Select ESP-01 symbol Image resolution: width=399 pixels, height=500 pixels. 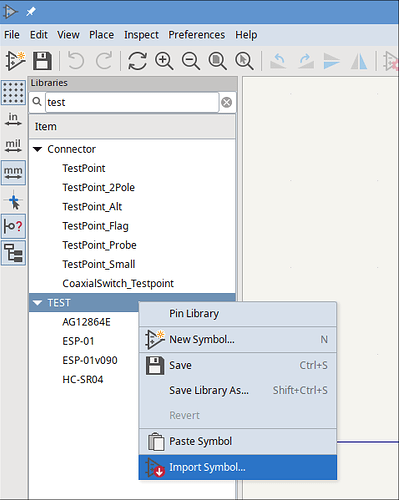point(78,341)
